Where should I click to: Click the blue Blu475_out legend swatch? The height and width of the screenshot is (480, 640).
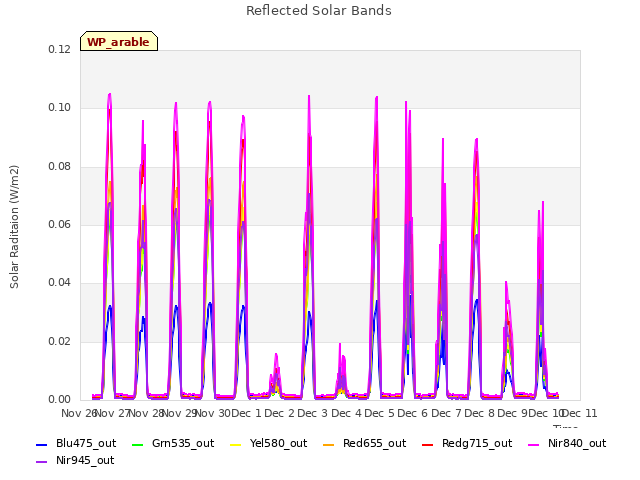click(x=42, y=444)
